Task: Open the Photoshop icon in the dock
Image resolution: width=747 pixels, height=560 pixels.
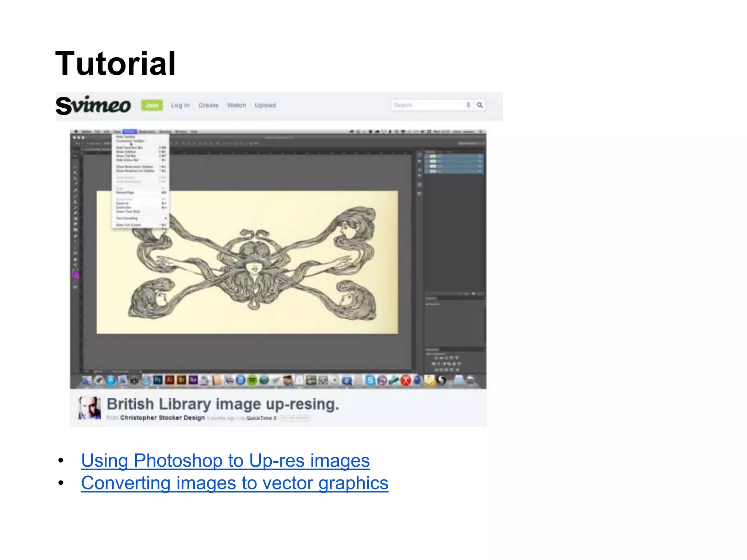Action: click(158, 380)
